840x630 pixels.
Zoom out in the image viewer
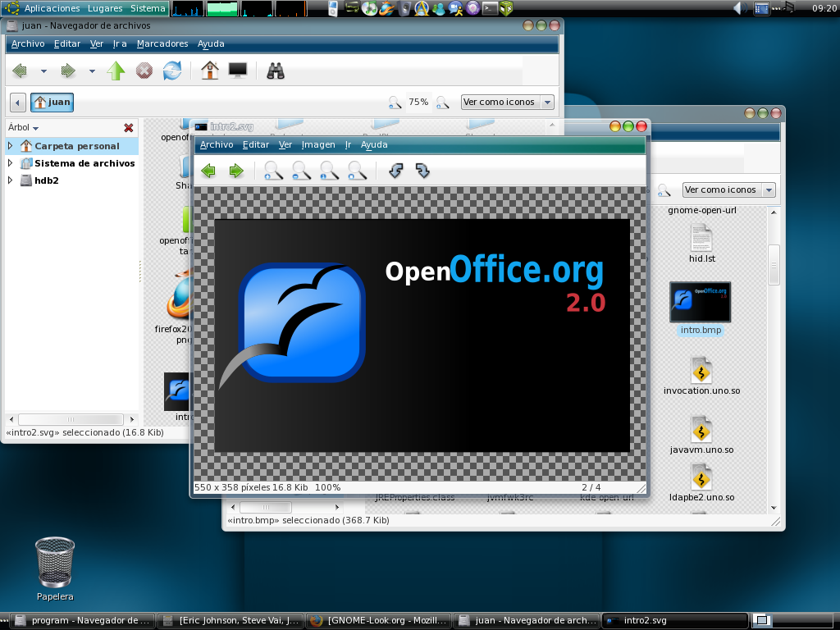pyautogui.click(x=301, y=171)
